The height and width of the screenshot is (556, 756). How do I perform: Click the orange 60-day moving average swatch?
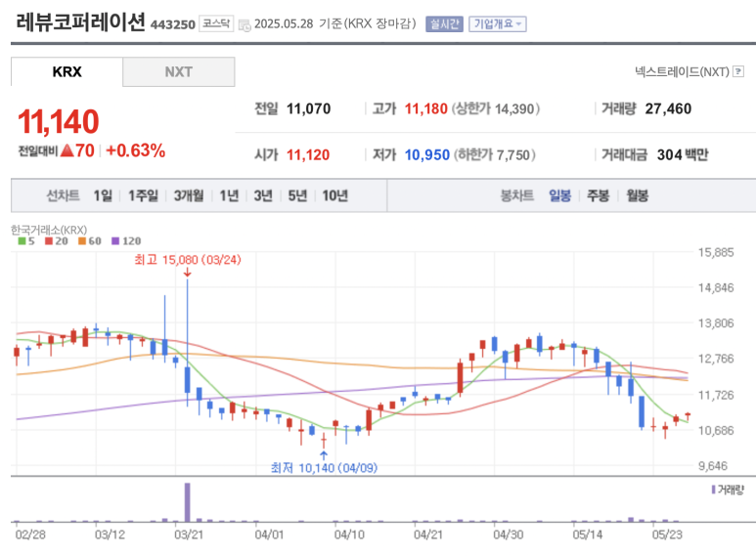click(x=81, y=241)
